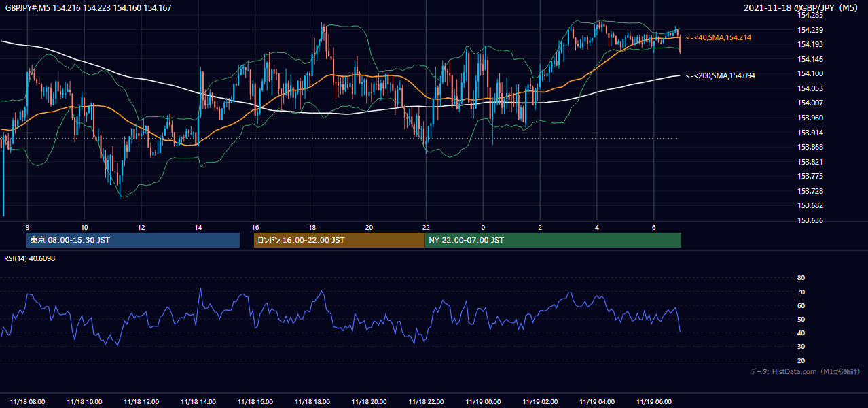Select the 11/18 10:00 time label

tap(84, 402)
